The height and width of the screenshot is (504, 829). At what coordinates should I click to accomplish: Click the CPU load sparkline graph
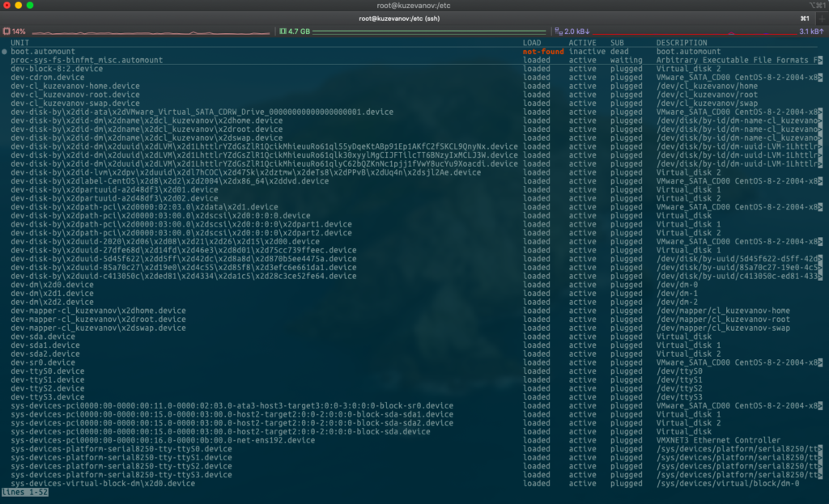click(x=150, y=32)
